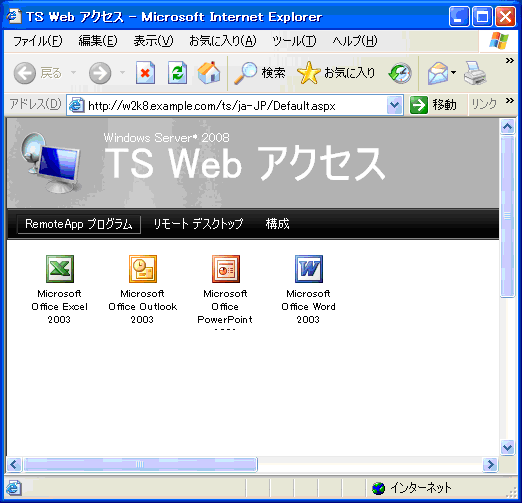522x503 pixels.
Task: Maximize the Internet Explorer window
Action: (482, 16)
